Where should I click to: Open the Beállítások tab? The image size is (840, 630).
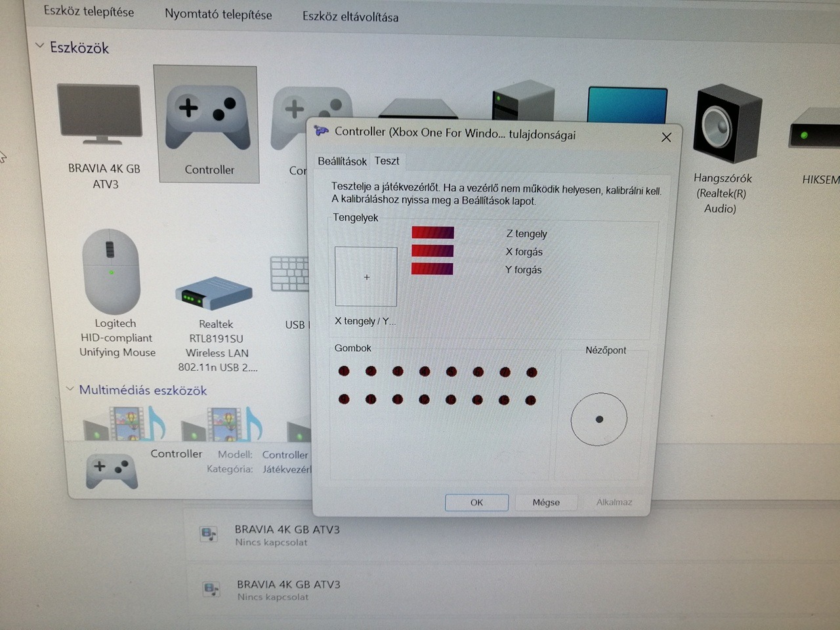tap(342, 161)
